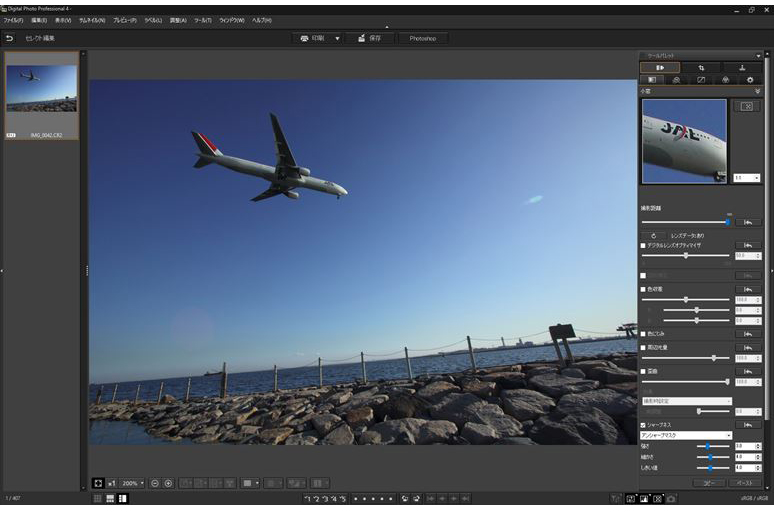Viewport: 774px width, 516px height.
Task: Open the 撮影時設定 dropdown
Action: [x=687, y=401]
